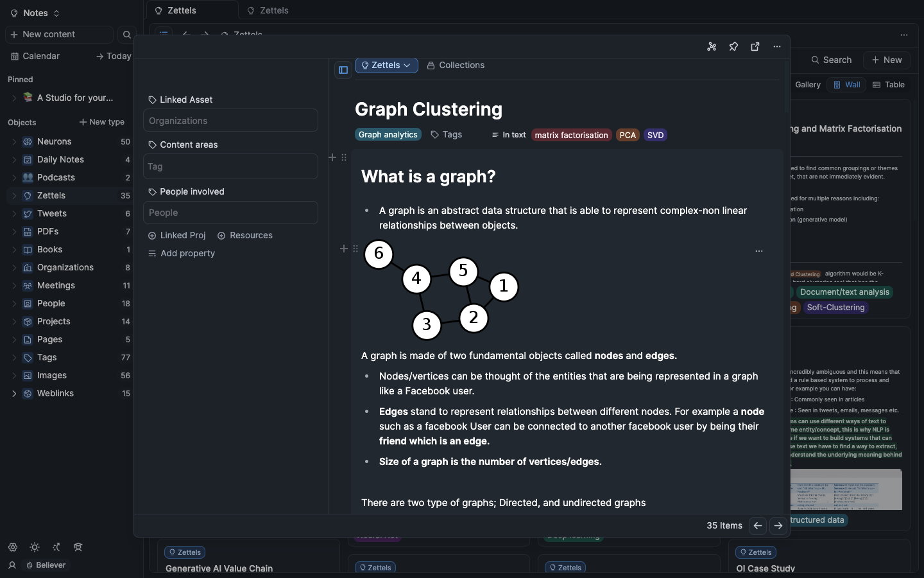Click the search icon beside New content

click(127, 35)
